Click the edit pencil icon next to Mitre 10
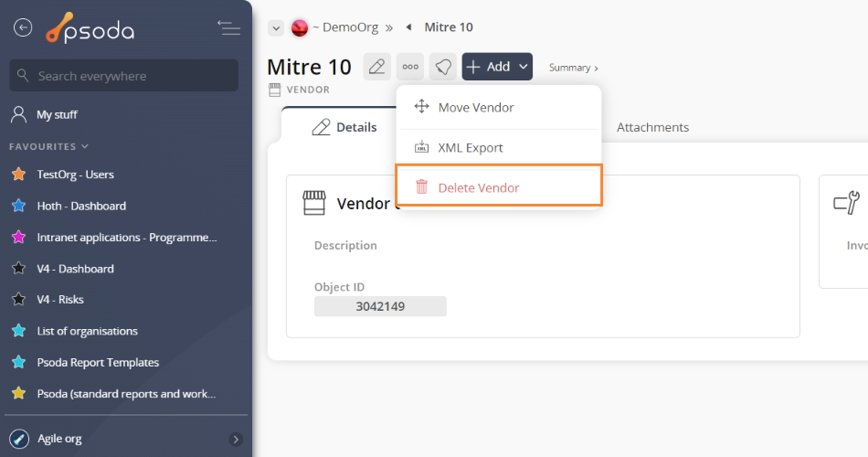Viewport: 868px width, 457px height. point(376,67)
